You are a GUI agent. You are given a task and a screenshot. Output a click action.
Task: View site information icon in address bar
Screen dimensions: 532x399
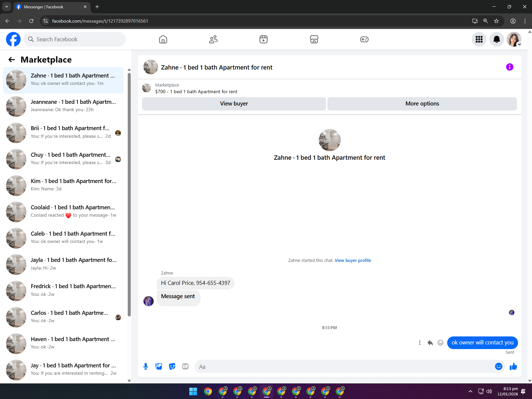[x=46, y=21]
